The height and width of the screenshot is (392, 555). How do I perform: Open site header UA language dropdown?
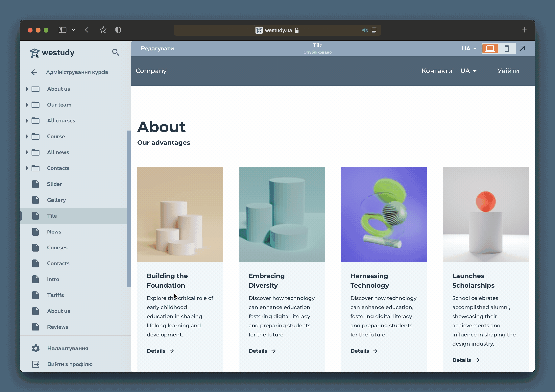[469, 71]
